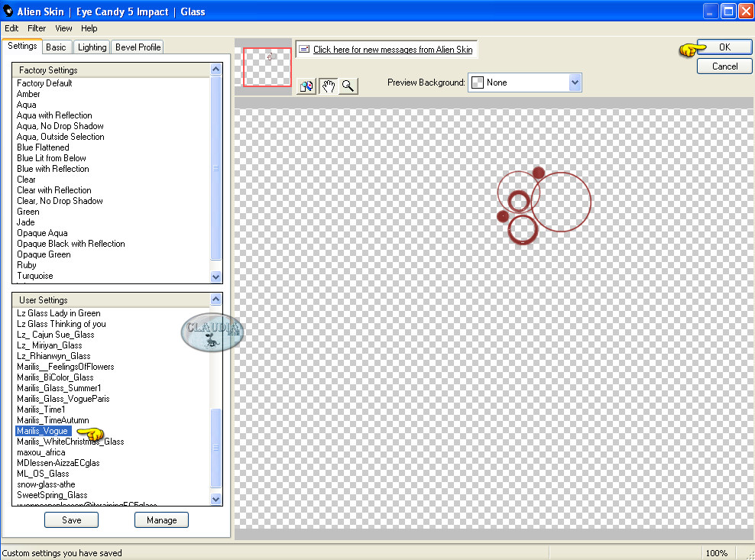Open the Help menu

[x=89, y=28]
